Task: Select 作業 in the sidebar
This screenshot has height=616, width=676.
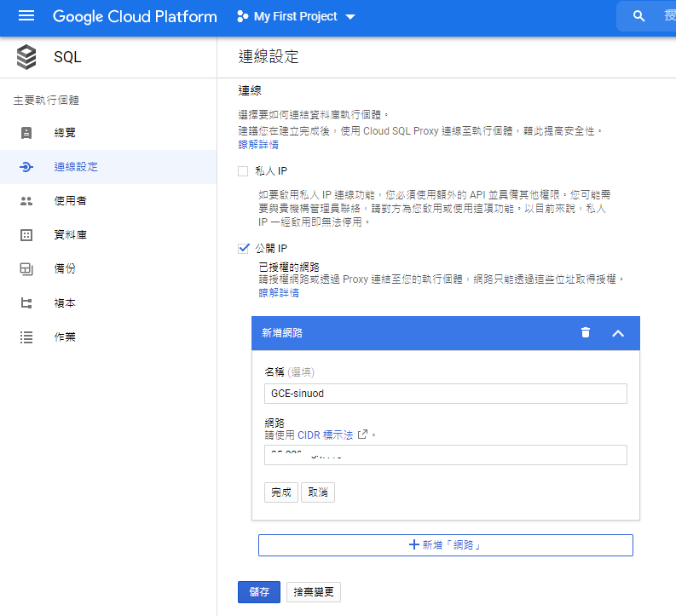Action: [x=65, y=337]
